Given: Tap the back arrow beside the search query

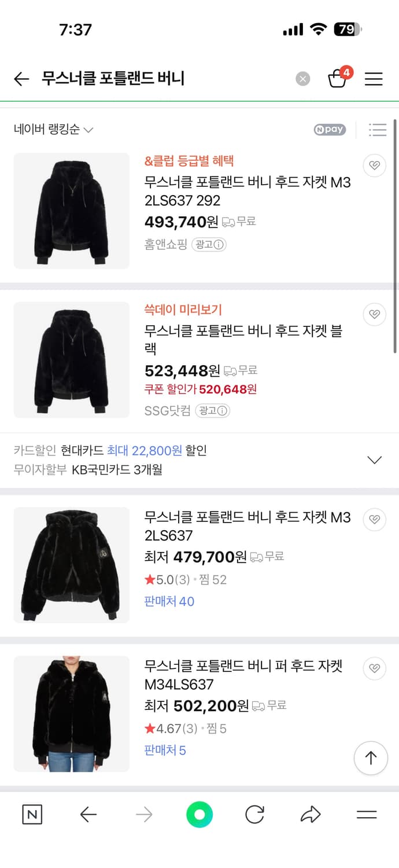Looking at the screenshot, I should [21, 79].
